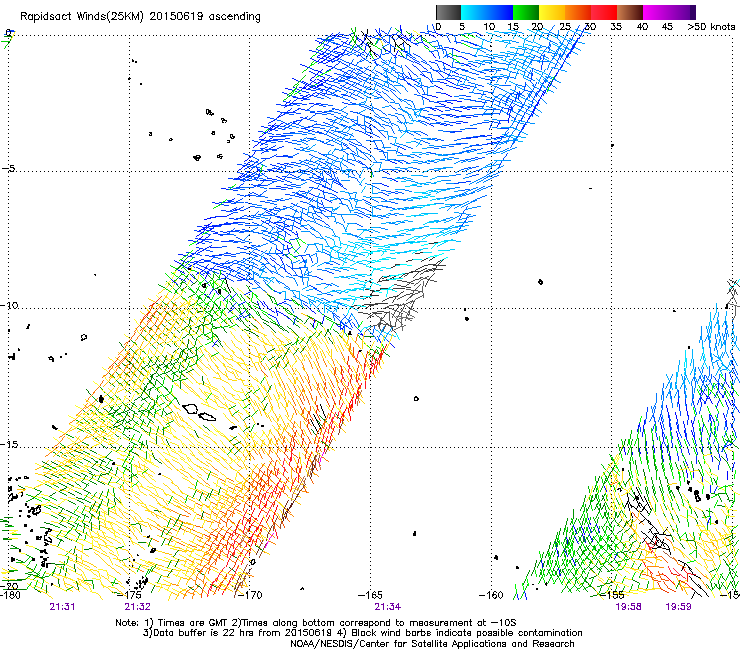Click the cyan-to-blue 5-15 knots legend segment
This screenshot has width=740, height=650.
click(487, 12)
